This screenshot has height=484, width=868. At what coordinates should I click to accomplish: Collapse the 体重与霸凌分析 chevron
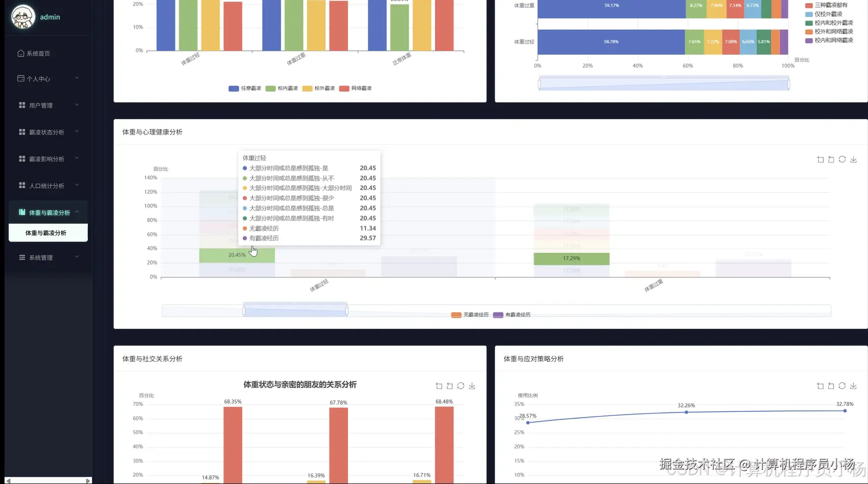pyautogui.click(x=77, y=212)
